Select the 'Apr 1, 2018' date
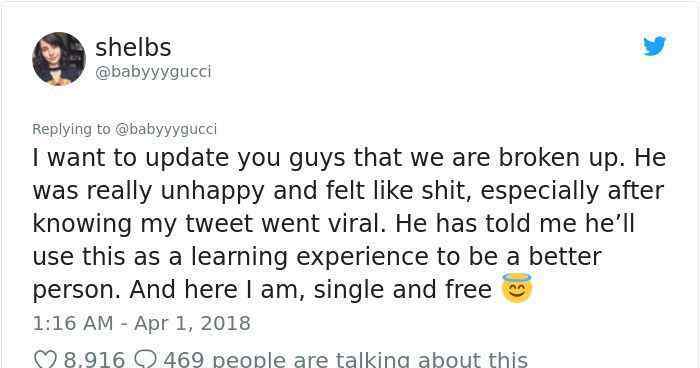 coord(192,323)
